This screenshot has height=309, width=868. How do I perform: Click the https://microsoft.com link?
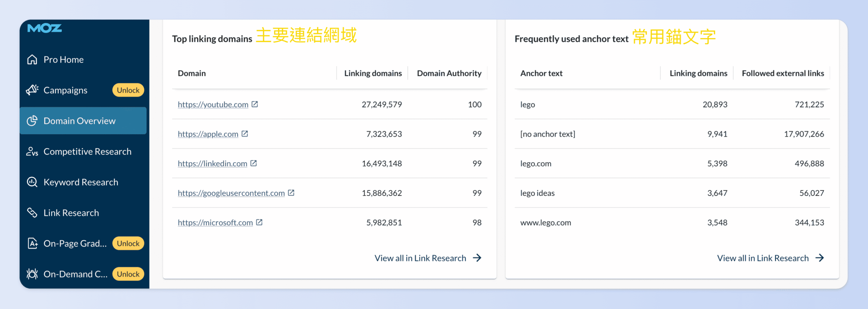(x=215, y=222)
